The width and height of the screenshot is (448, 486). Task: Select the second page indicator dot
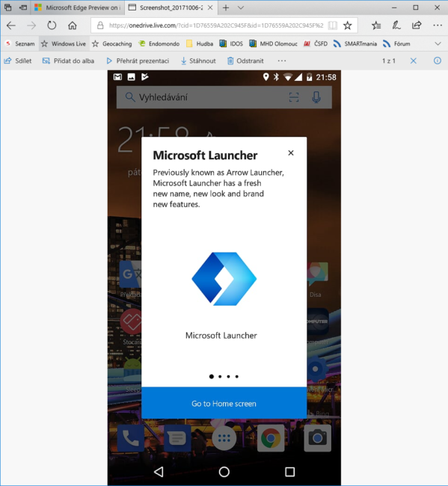click(220, 377)
